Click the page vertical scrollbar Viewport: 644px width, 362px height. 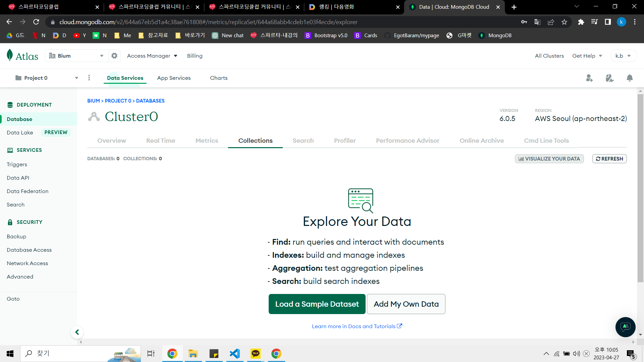[640, 188]
